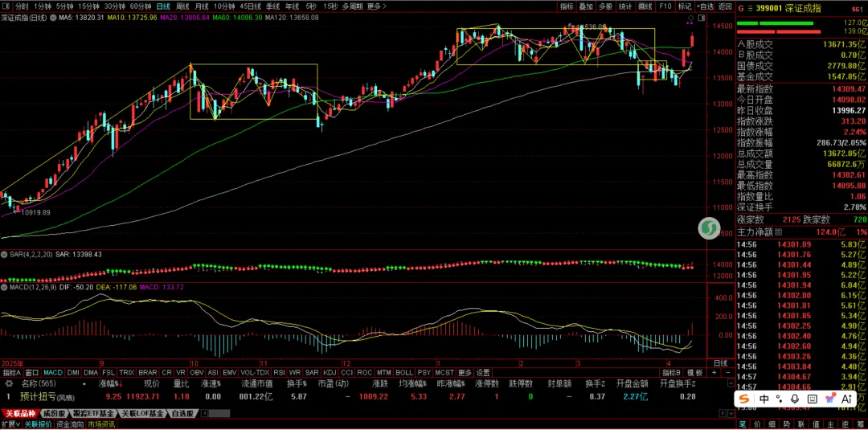This screenshot has width=868, height=430.
Task: Select the 60分钟 period
Action: (140, 6)
